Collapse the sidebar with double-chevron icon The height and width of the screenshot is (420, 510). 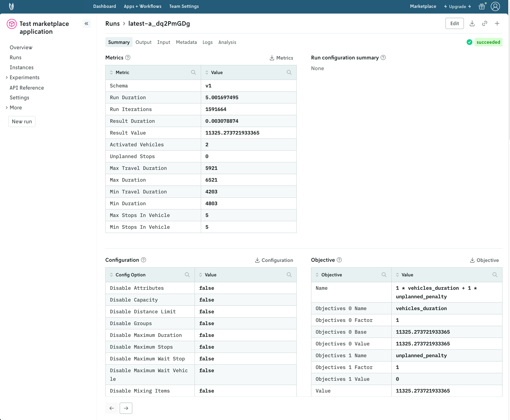point(86,24)
